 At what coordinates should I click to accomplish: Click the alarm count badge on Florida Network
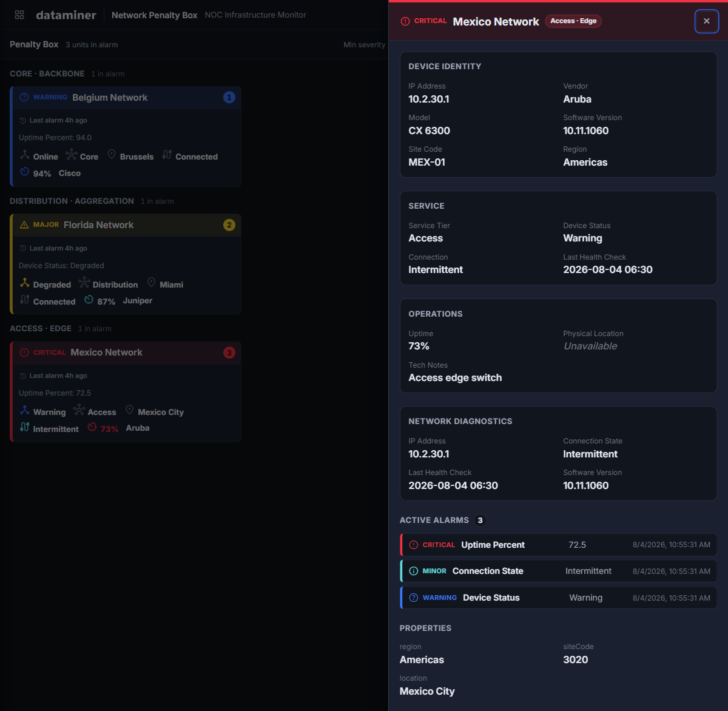229,225
